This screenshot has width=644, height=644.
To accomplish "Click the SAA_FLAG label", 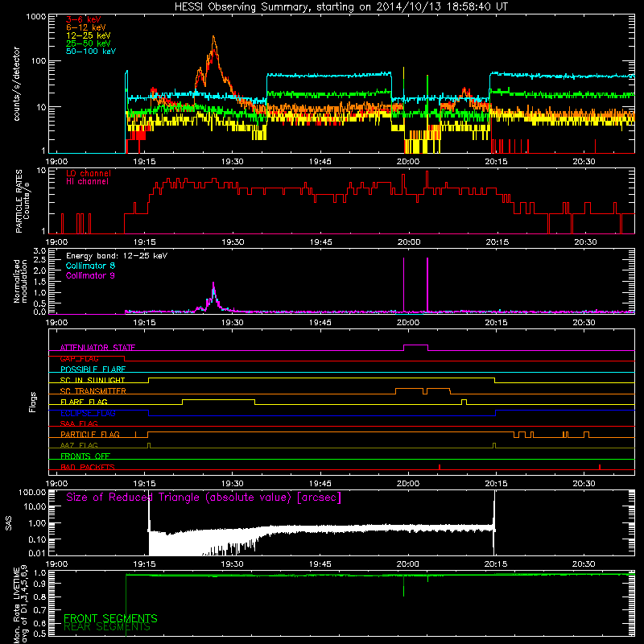I will coord(79,423).
